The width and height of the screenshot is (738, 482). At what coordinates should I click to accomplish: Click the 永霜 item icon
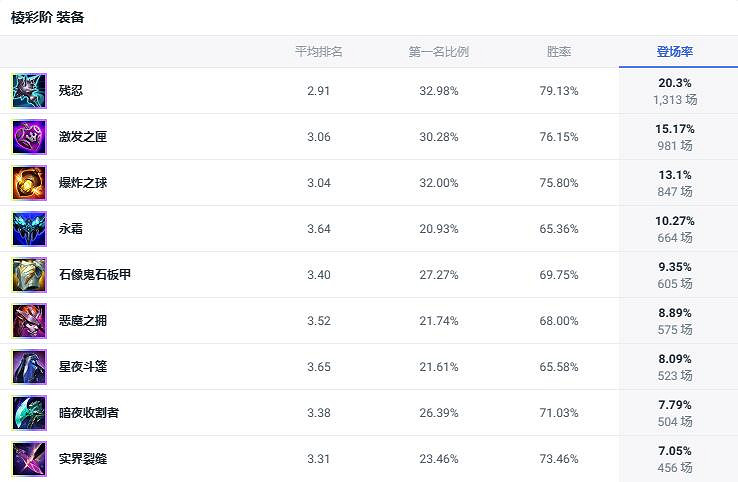pos(29,229)
